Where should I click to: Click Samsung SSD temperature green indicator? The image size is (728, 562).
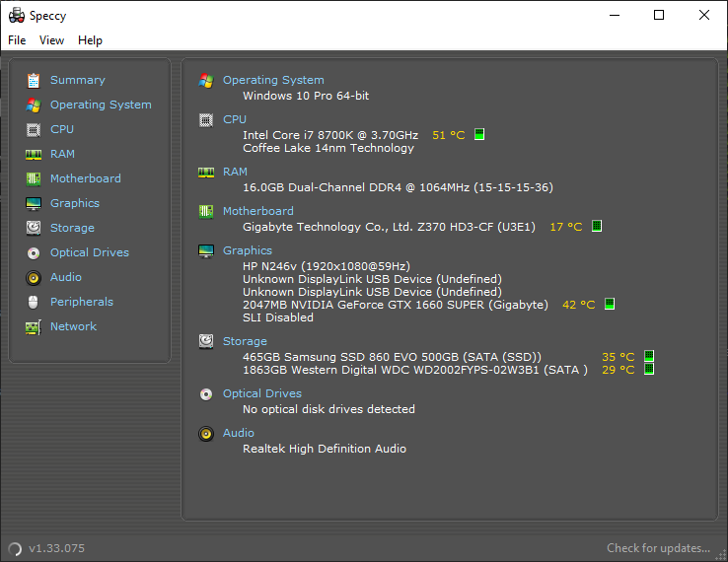[x=649, y=356]
